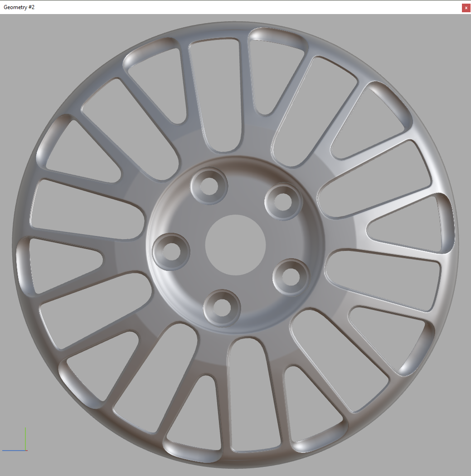Viewport: 471px width, 476px height.
Task: Click the Geometry #2 title text
Action: (19, 7)
